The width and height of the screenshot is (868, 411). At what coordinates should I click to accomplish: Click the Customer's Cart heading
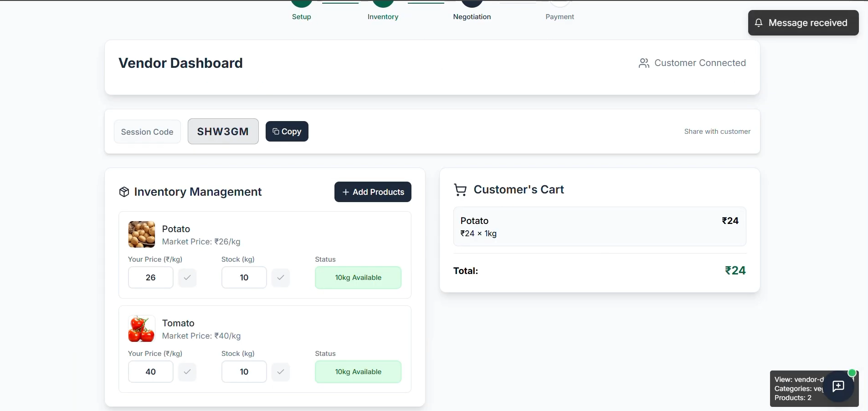click(x=519, y=190)
